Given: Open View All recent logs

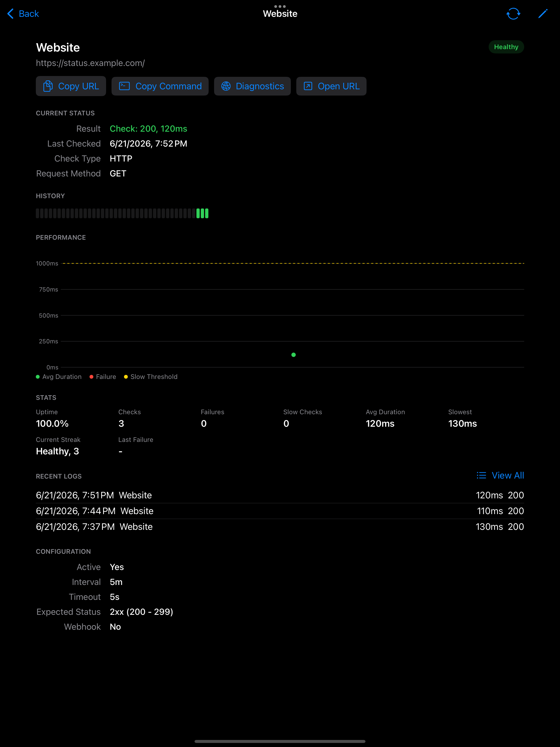Looking at the screenshot, I should [500, 475].
